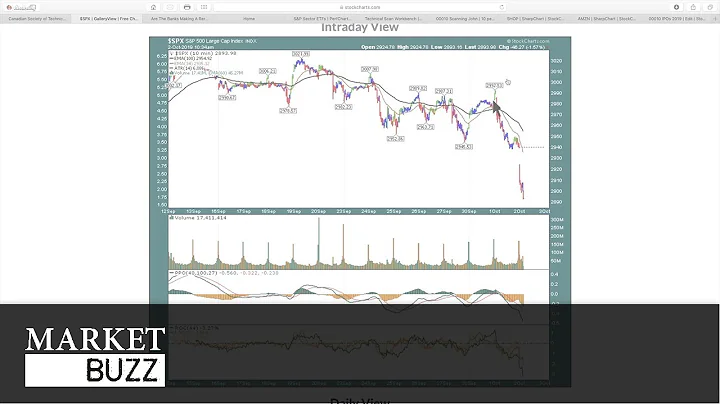Switch to the SHOP SharpChart tab

tap(535, 19)
